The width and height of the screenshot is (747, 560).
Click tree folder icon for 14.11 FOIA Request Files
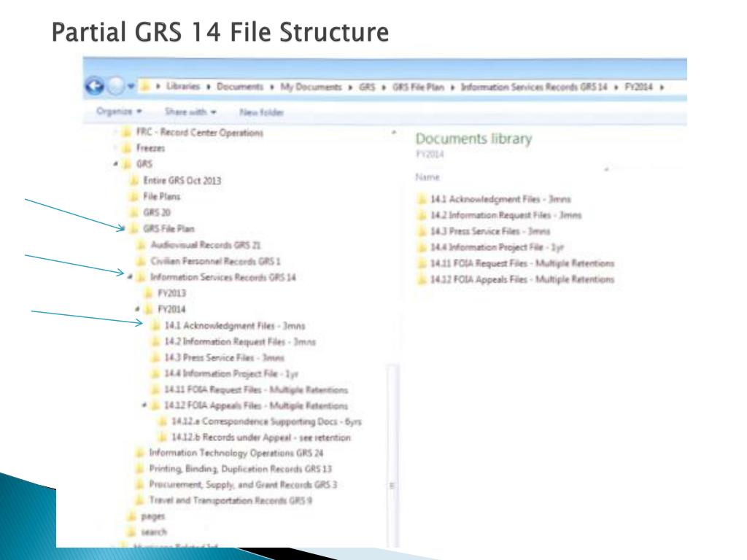coord(155,390)
